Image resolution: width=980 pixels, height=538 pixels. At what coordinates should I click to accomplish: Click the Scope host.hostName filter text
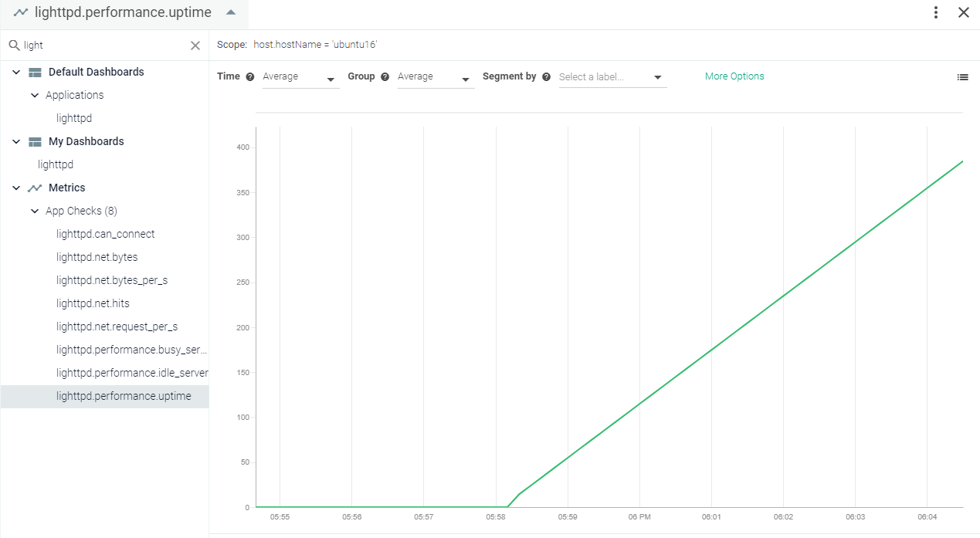point(315,45)
